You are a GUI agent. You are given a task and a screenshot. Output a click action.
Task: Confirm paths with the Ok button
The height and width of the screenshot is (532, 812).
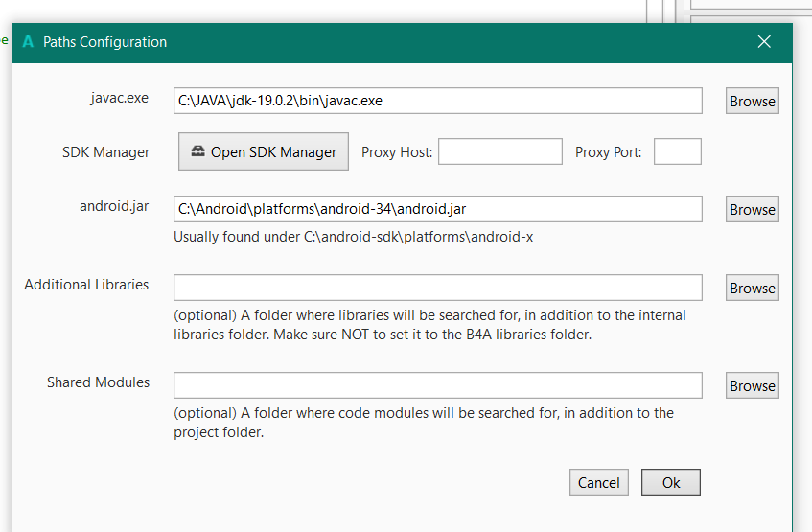click(671, 482)
